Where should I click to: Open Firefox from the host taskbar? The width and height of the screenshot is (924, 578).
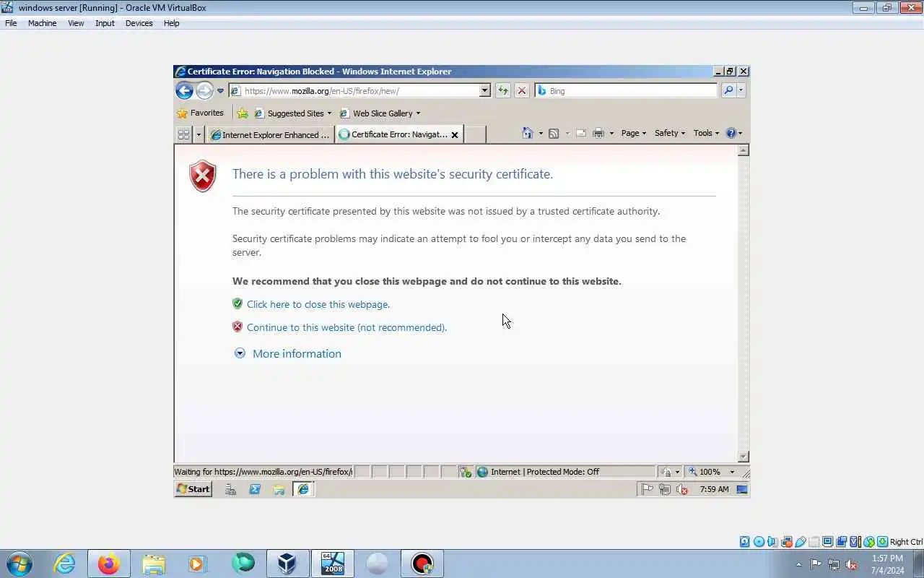point(109,564)
